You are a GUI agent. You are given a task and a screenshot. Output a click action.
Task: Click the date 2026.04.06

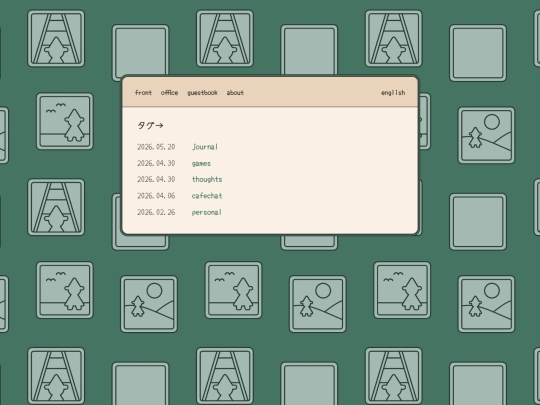pyautogui.click(x=156, y=196)
